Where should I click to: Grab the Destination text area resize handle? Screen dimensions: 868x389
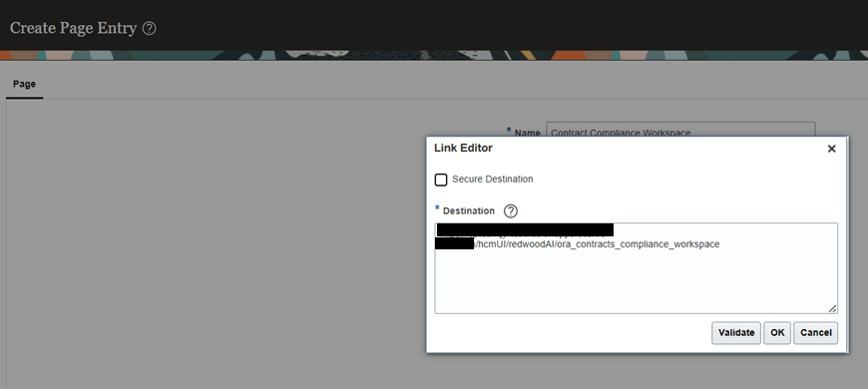pos(832,309)
